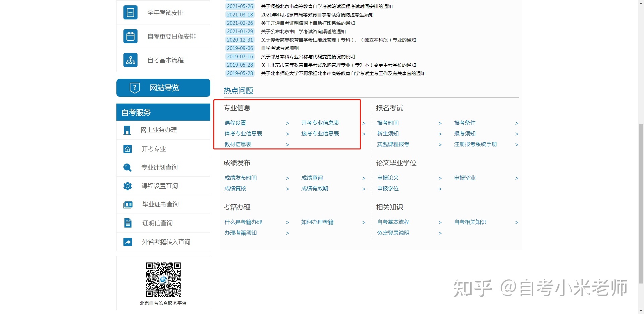This screenshot has height=314, width=644.
Task: Open 报考时间 link
Action: (388, 123)
